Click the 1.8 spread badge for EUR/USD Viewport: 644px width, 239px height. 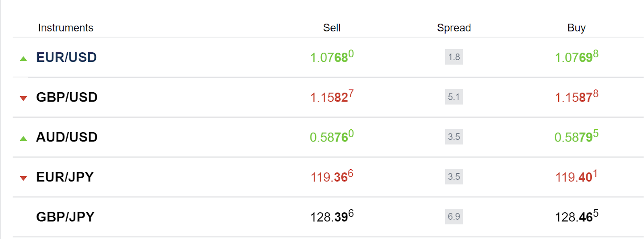454,57
